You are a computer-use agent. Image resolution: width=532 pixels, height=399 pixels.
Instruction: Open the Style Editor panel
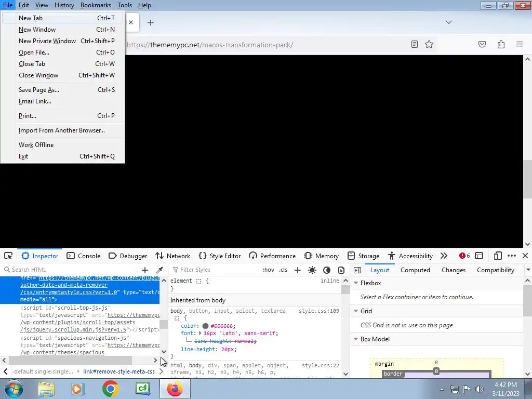pyautogui.click(x=220, y=256)
